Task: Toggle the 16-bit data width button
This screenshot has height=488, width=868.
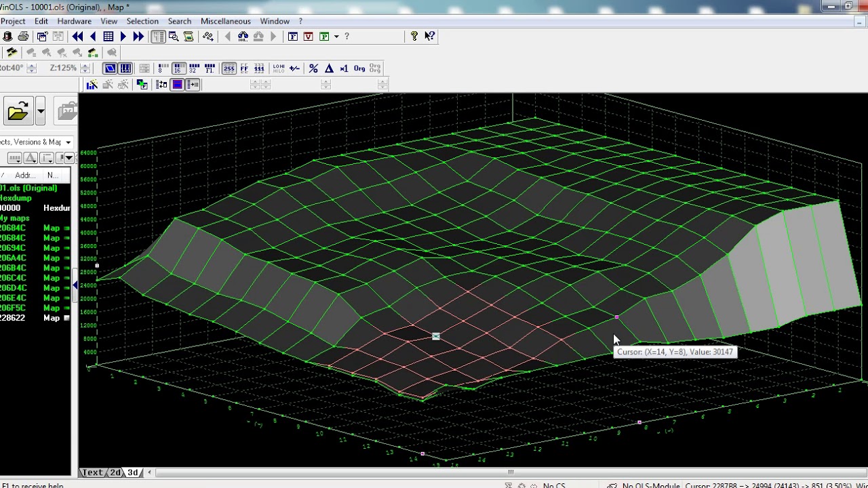Action: pos(178,68)
